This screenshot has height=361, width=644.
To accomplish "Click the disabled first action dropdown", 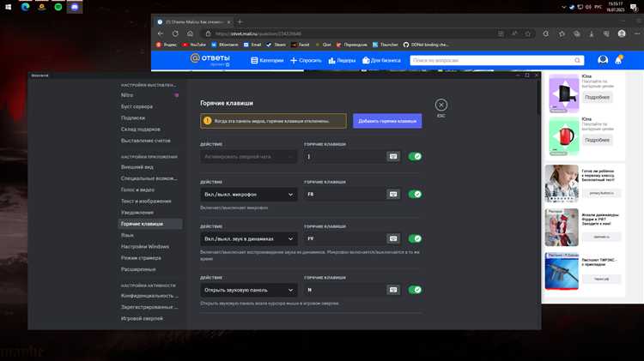I will tap(249, 157).
